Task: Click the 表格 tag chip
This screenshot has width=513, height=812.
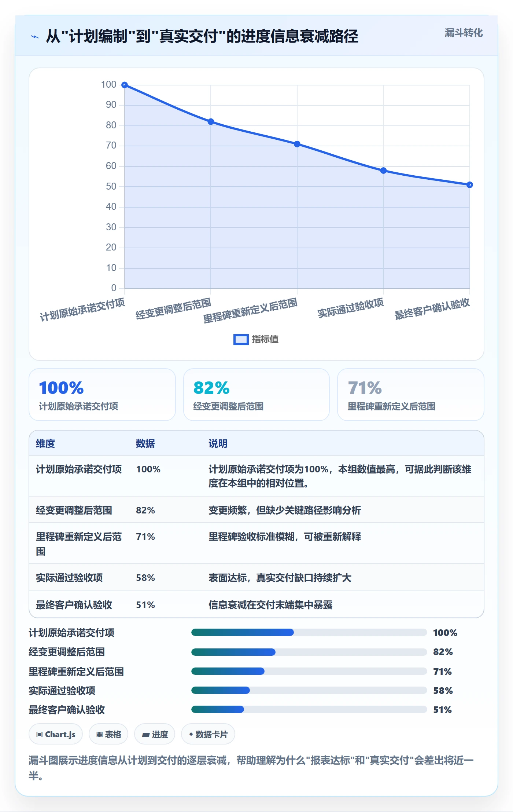Action: pyautogui.click(x=108, y=734)
